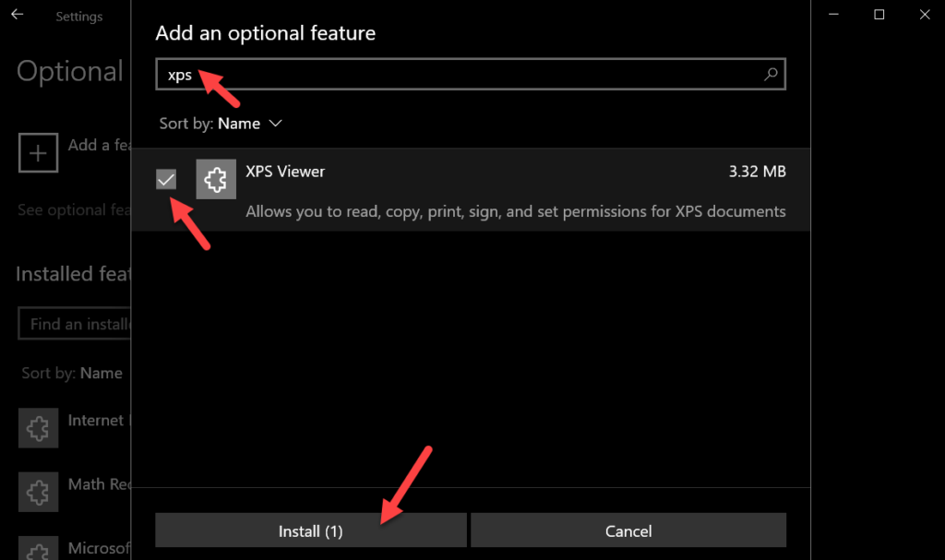This screenshot has height=560, width=945.
Task: Click XPS Viewer description text row
Action: 515,211
